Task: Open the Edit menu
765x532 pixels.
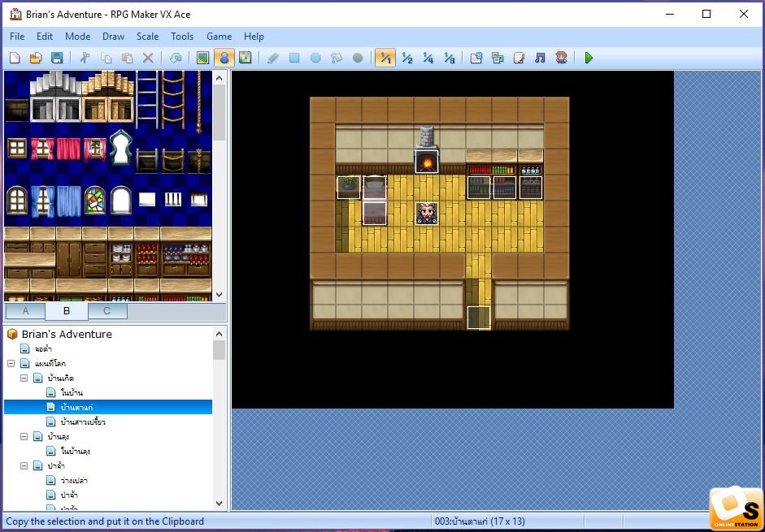Action: coord(45,37)
